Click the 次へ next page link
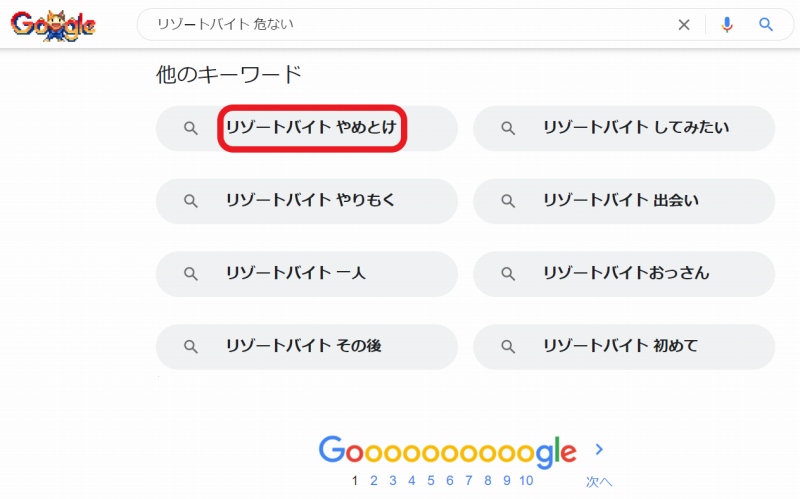The image size is (800, 499). (x=598, y=482)
